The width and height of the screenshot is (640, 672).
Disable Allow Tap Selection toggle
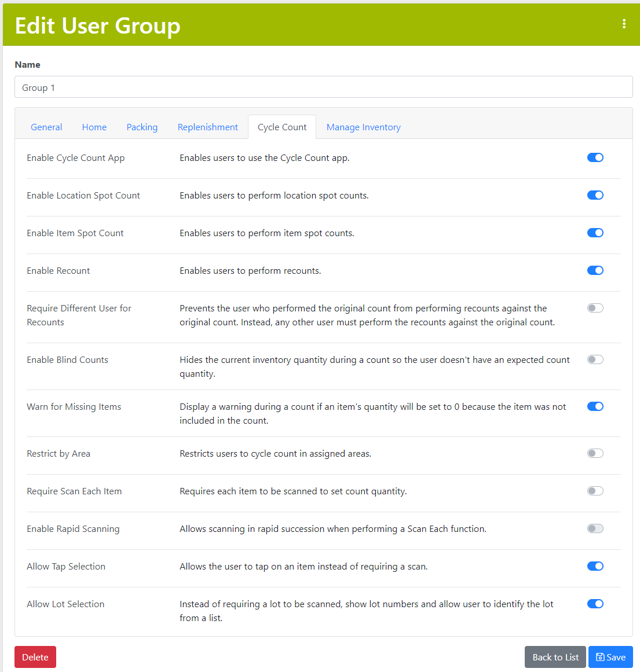pos(595,566)
